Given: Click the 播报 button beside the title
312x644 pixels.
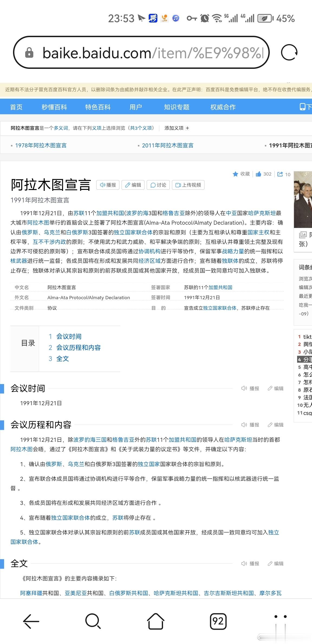Looking at the screenshot, I should pos(108,185).
